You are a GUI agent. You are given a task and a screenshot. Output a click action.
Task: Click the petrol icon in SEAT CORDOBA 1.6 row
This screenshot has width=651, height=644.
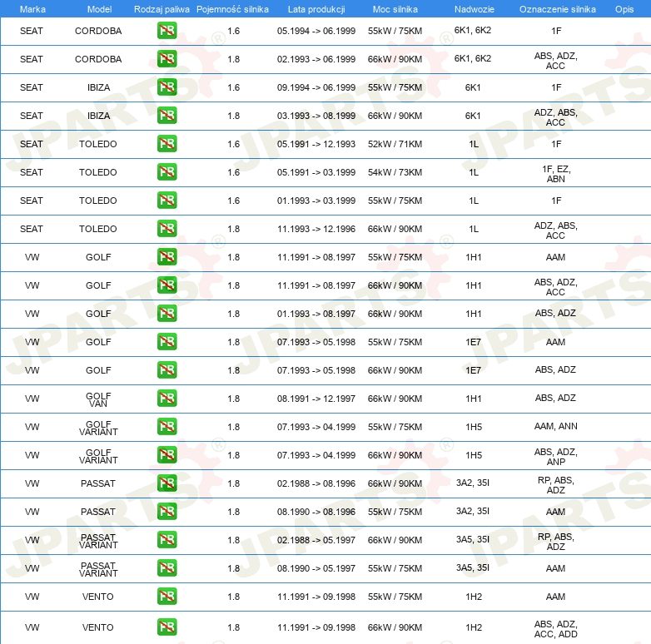point(166,31)
